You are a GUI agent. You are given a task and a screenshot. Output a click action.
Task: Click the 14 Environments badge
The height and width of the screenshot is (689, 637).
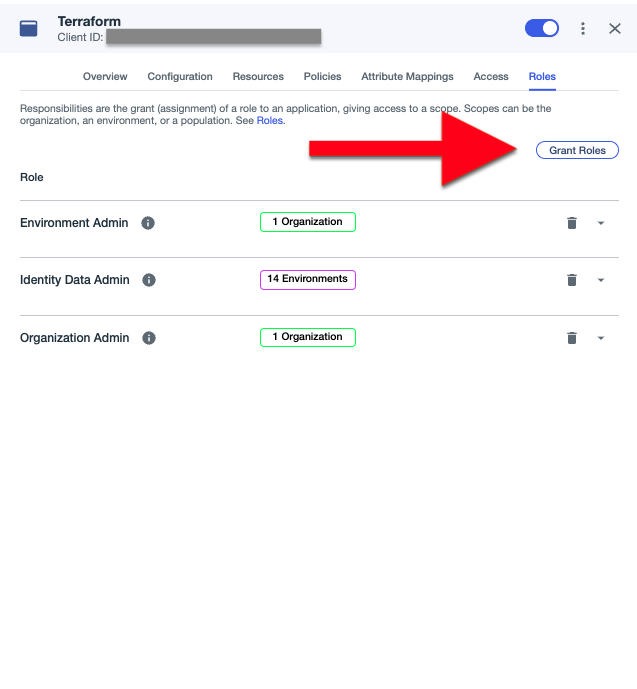click(308, 279)
